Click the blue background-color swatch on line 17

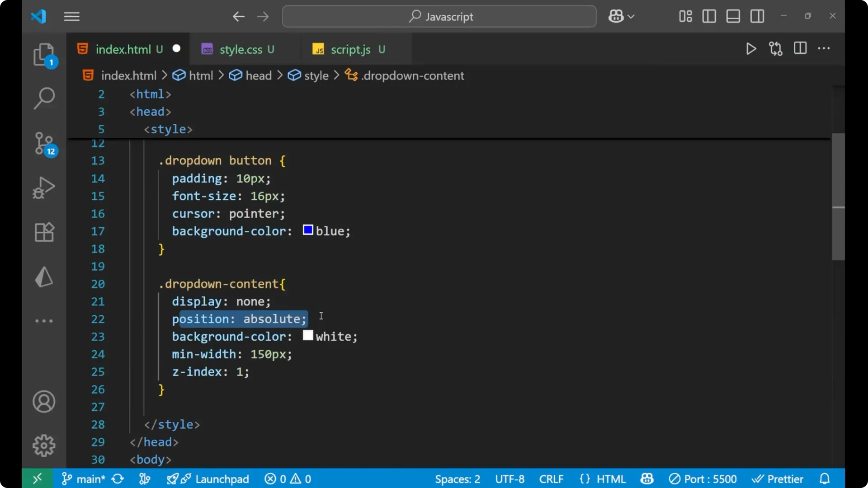click(307, 230)
